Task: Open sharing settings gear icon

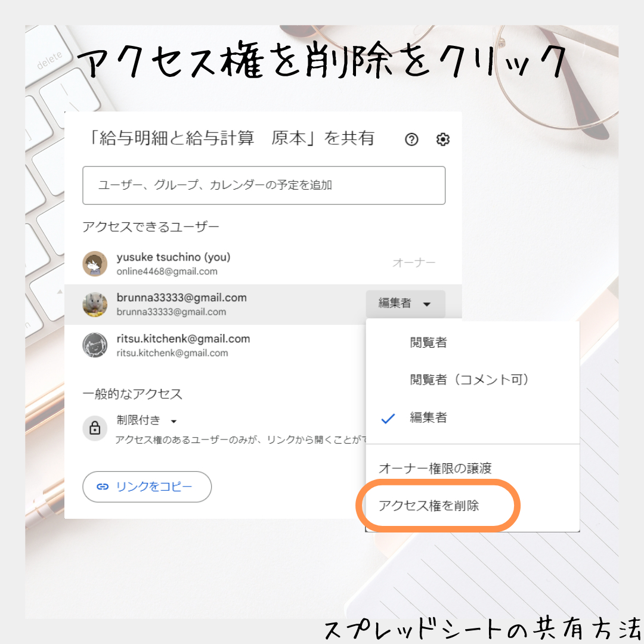Action: click(442, 140)
